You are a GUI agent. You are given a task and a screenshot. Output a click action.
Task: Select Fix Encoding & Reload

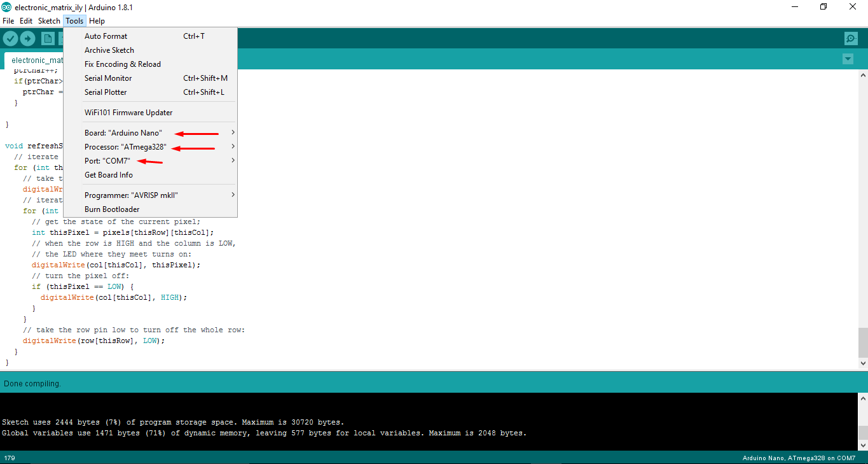150,64
